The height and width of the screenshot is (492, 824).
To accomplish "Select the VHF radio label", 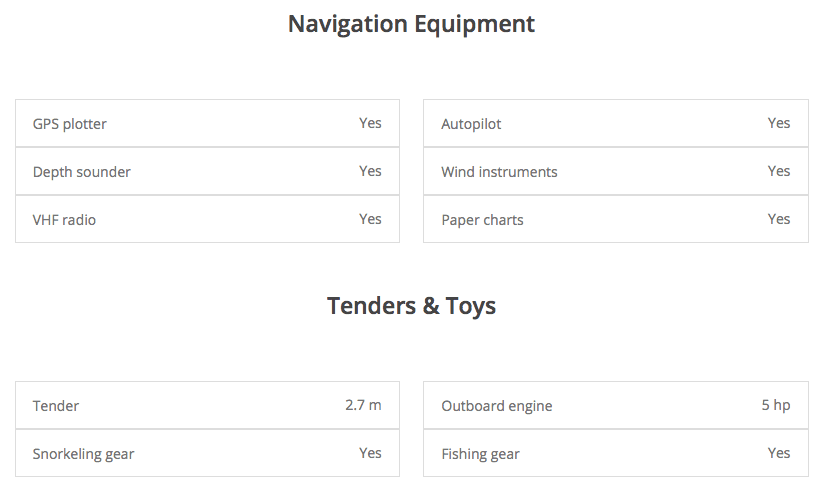I will [x=65, y=220].
